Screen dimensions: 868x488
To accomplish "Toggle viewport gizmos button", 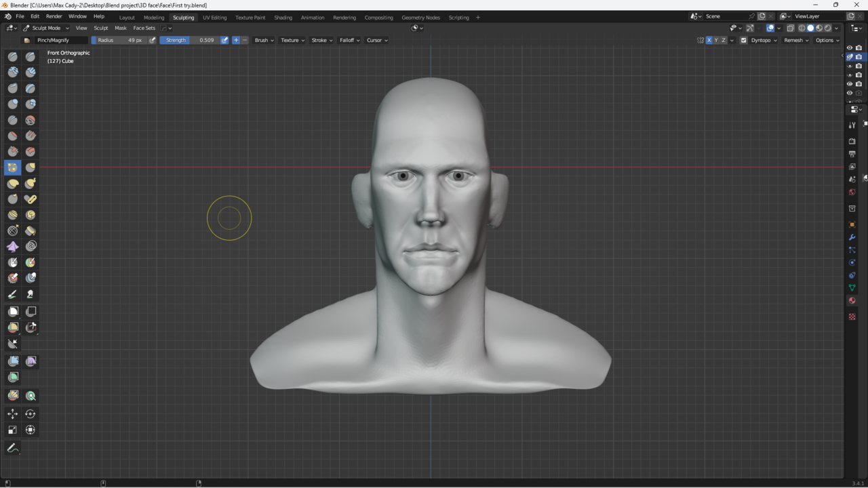I will pyautogui.click(x=749, y=28).
